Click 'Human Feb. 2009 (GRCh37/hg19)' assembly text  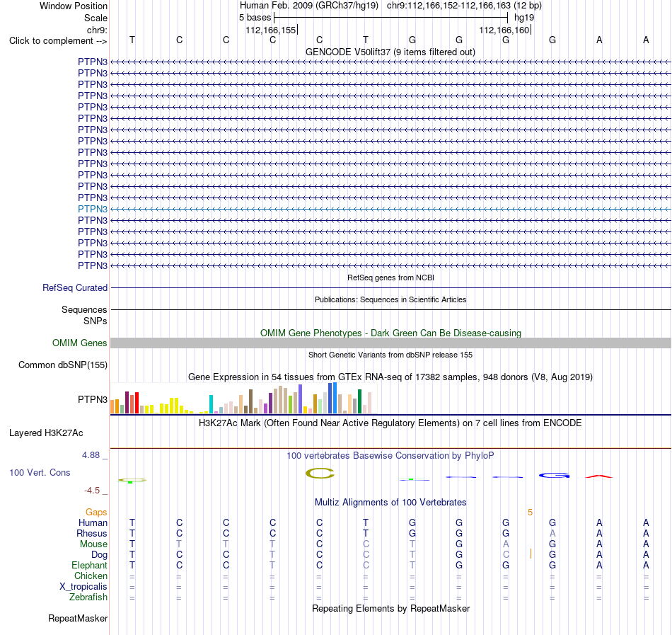(309, 6)
